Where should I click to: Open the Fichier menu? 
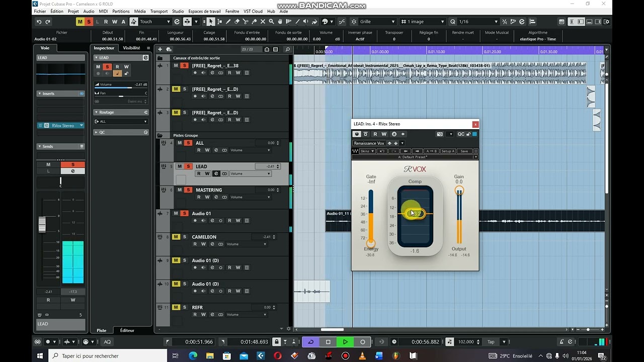coord(40,11)
